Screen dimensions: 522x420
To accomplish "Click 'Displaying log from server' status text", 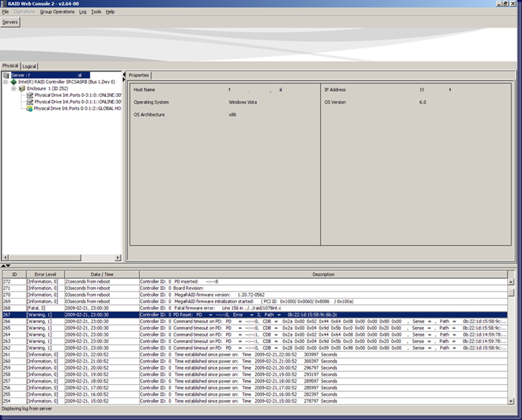I will [27, 408].
